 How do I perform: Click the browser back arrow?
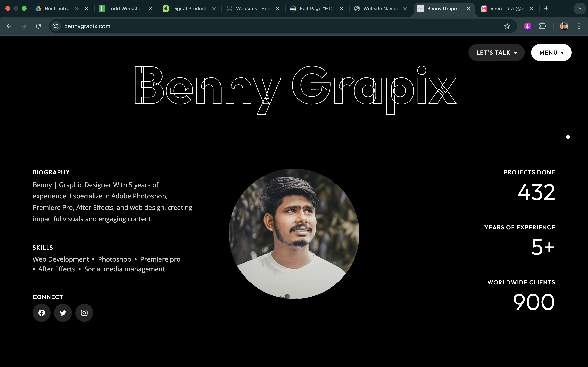[x=9, y=26]
